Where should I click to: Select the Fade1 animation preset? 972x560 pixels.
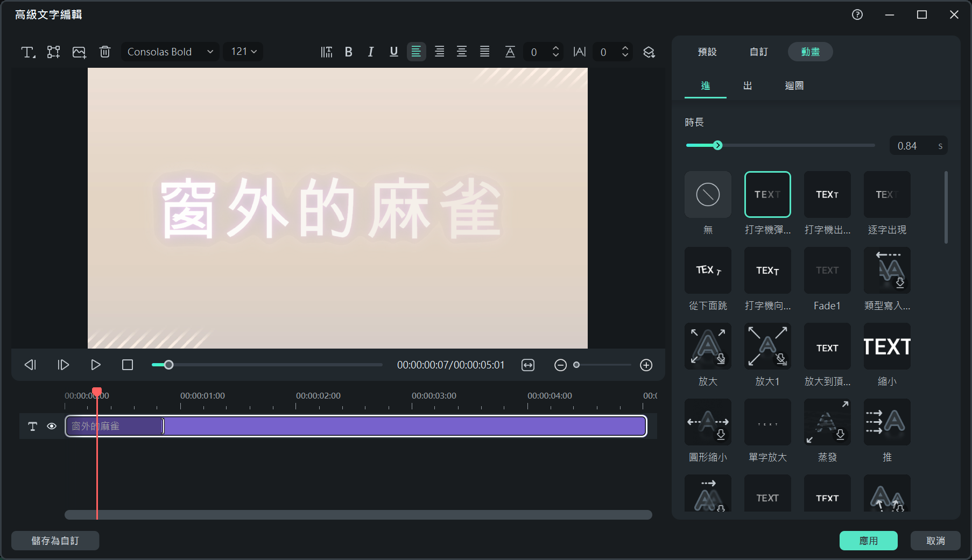(x=827, y=270)
